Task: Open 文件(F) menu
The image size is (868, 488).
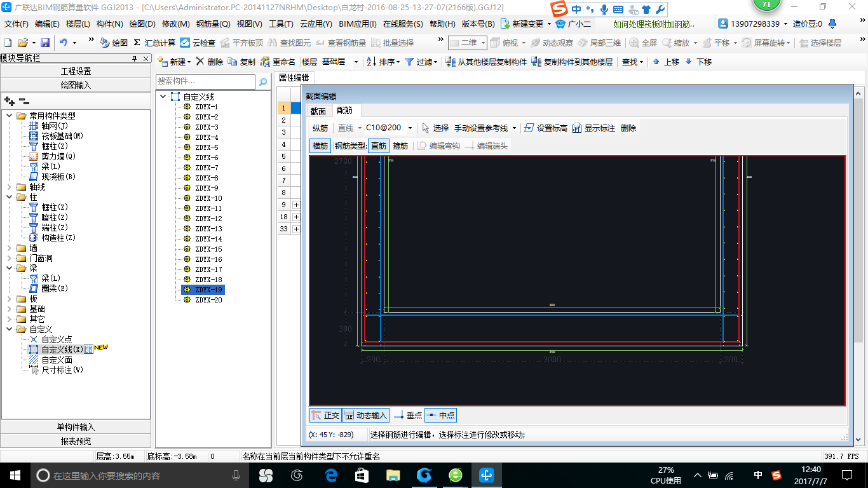Action: pos(17,24)
